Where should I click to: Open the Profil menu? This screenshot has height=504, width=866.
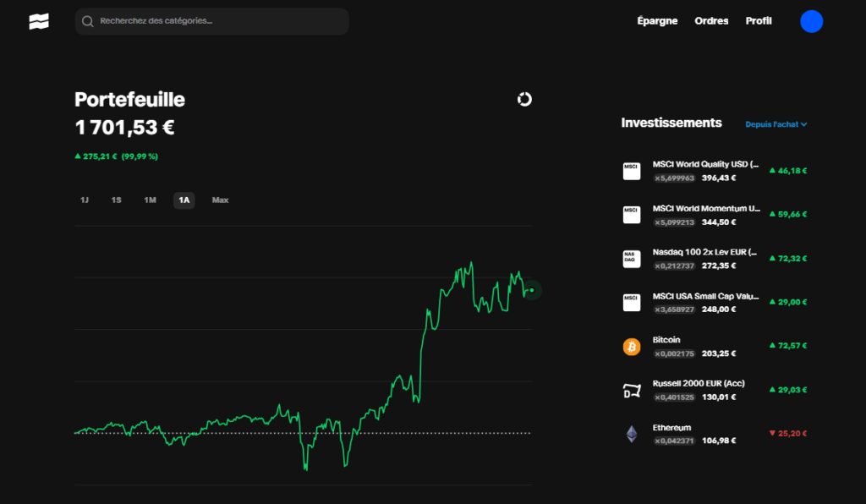(x=759, y=20)
